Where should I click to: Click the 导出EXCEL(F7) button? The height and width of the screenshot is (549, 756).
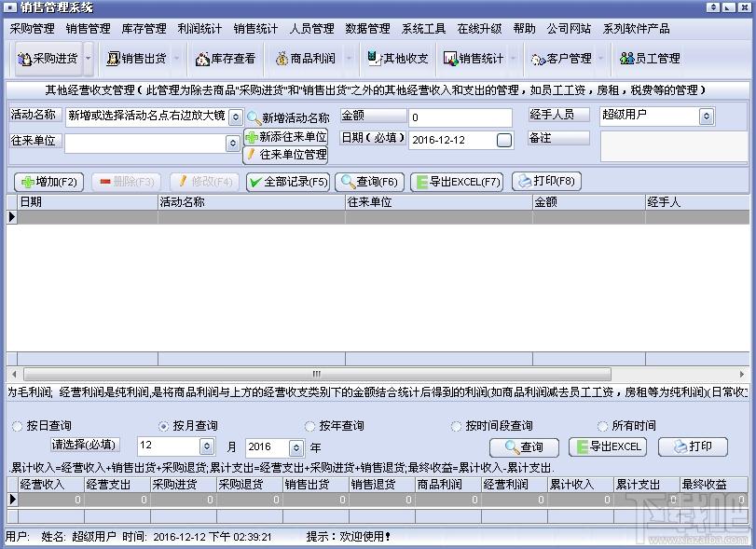tap(457, 182)
